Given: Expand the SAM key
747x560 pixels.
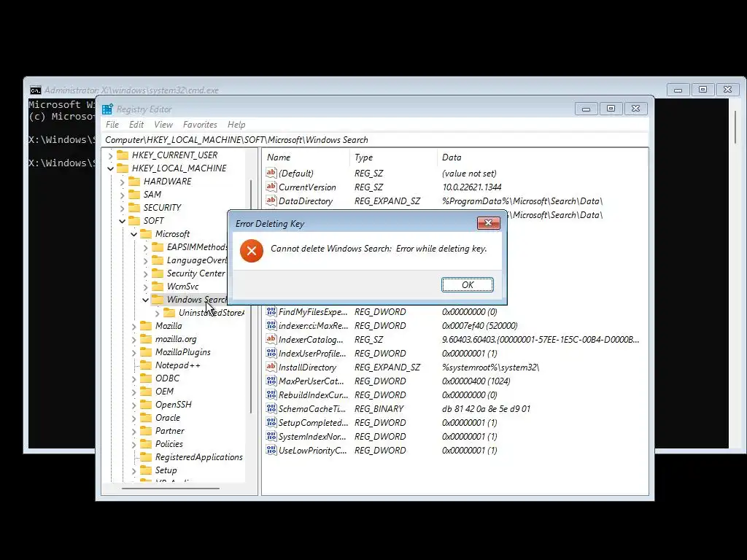Looking at the screenshot, I should pos(123,195).
